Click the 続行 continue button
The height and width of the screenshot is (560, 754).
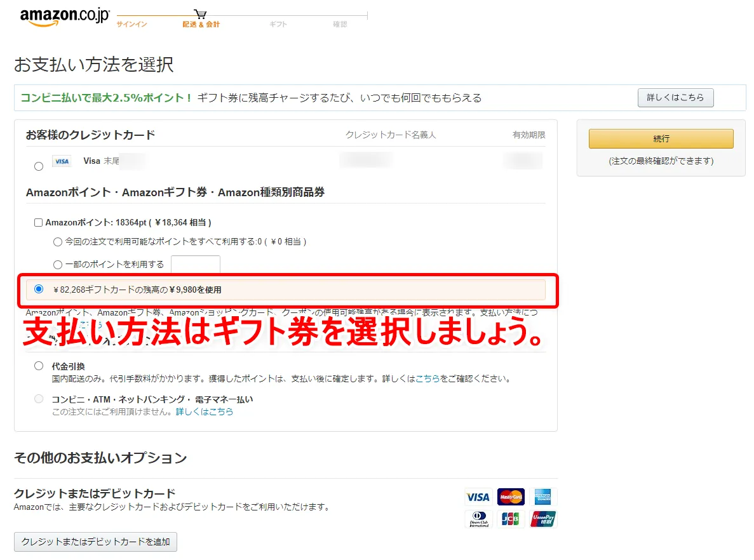click(661, 138)
